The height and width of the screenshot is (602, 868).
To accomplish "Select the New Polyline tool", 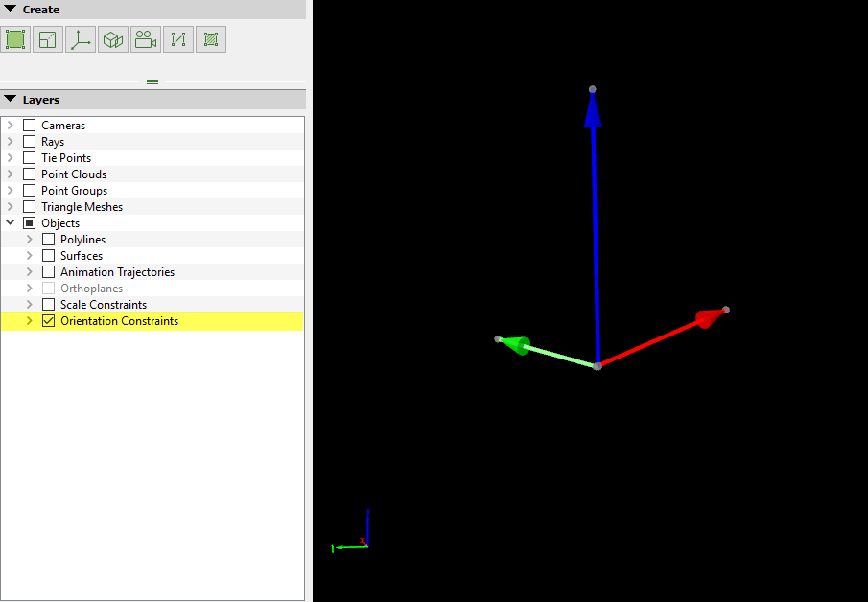I will click(178, 39).
